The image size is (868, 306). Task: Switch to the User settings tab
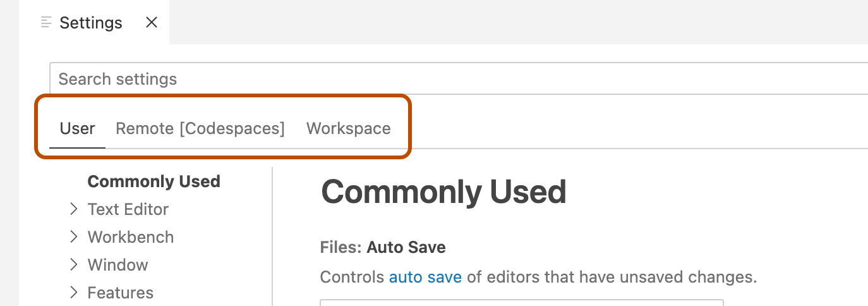pyautogui.click(x=77, y=128)
